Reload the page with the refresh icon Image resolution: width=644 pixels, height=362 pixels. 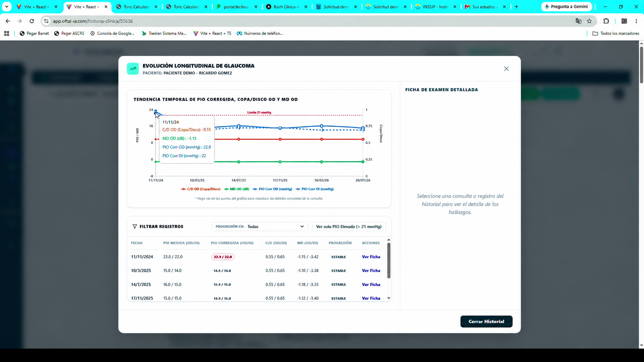32,21
